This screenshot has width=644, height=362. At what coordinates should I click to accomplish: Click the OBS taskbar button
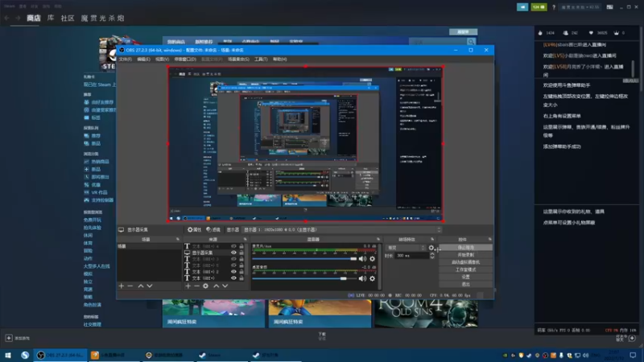pyautogui.click(x=60, y=355)
